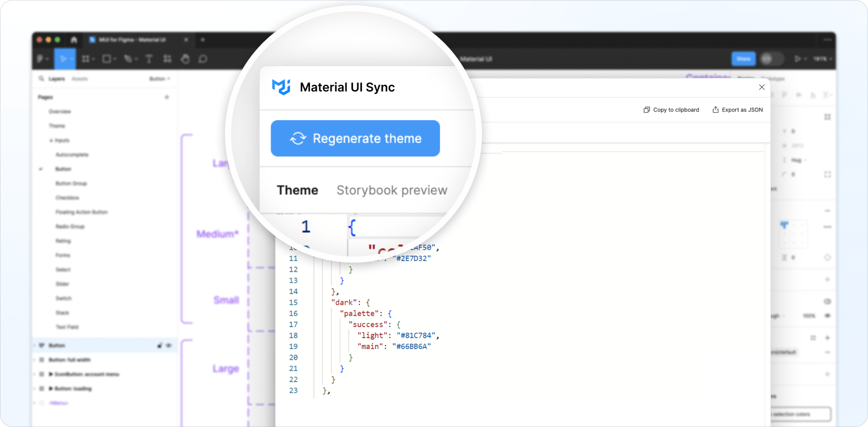Click the Copy to clipboard icon
Image resolution: width=868 pixels, height=427 pixels.
(x=646, y=110)
